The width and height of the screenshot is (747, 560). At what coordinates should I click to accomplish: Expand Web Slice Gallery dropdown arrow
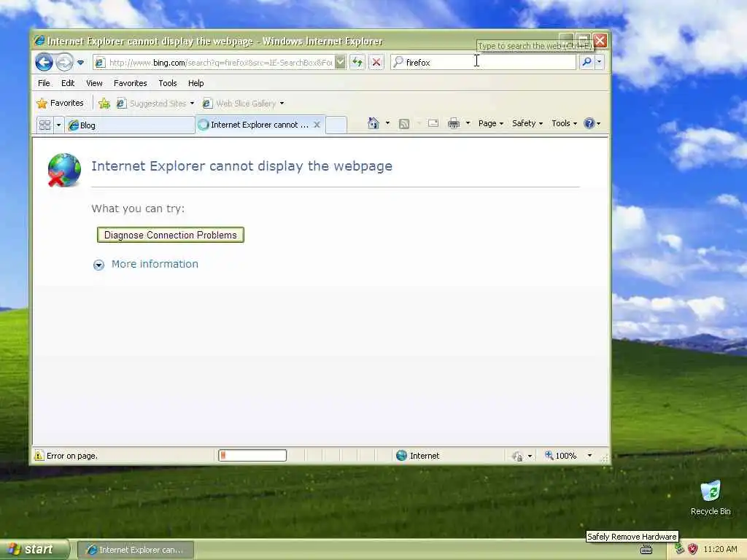(282, 103)
